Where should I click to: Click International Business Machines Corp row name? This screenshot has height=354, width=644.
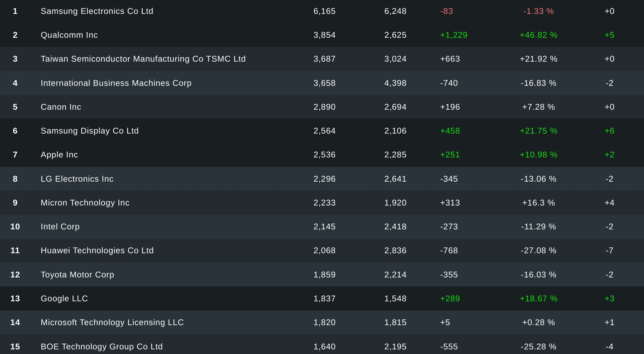click(x=116, y=83)
